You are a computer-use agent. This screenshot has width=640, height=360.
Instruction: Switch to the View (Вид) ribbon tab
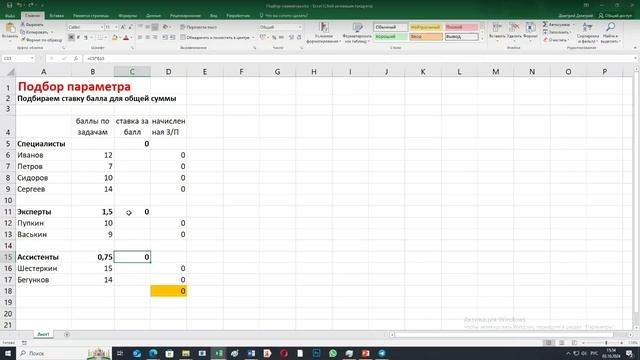213,16
